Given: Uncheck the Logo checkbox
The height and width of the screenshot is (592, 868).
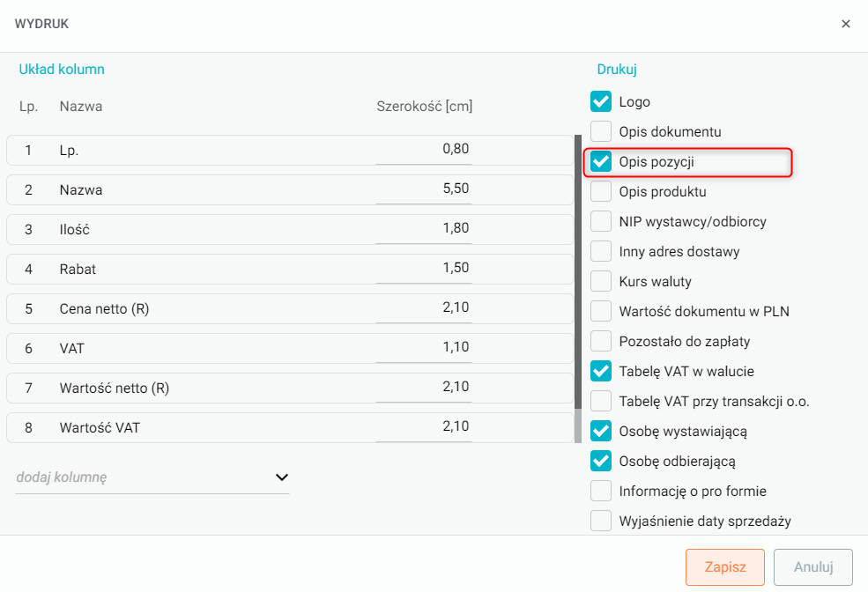Looking at the screenshot, I should click(x=601, y=101).
